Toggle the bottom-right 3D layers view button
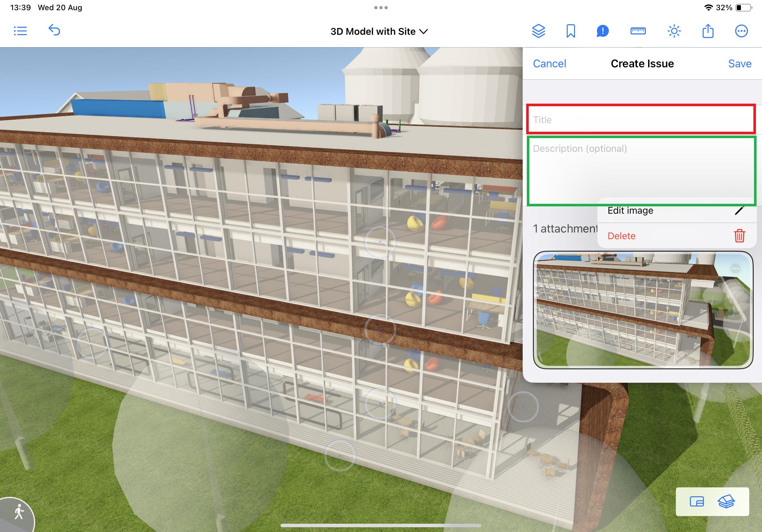The height and width of the screenshot is (532, 762). (726, 501)
